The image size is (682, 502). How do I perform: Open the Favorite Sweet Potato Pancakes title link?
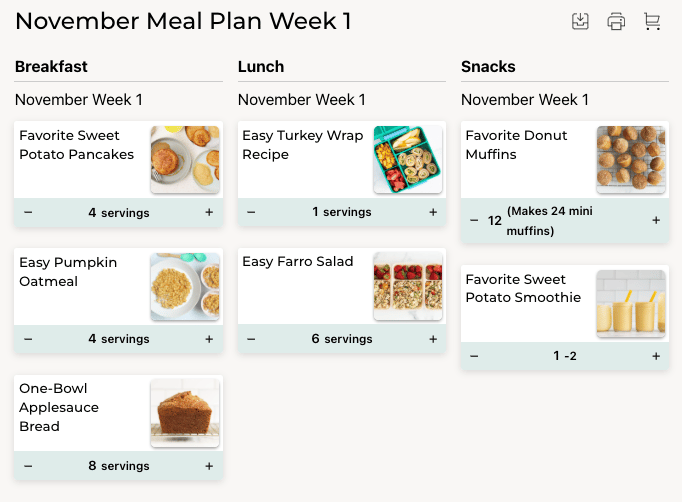pos(76,145)
